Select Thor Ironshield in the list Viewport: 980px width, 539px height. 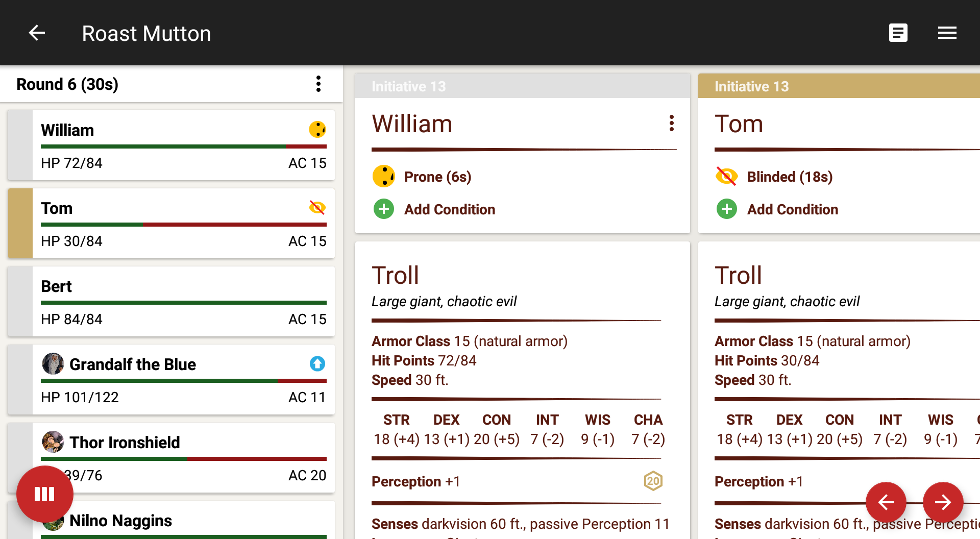click(171, 457)
